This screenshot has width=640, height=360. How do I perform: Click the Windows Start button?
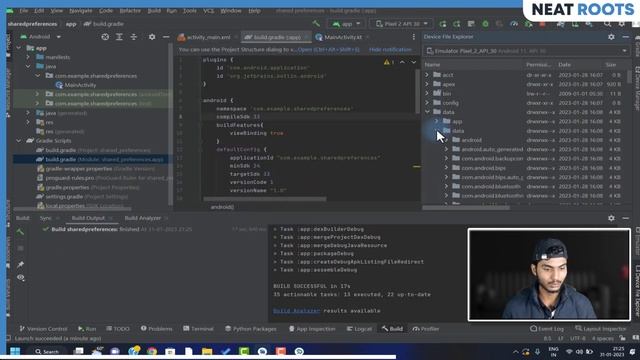coord(15,351)
